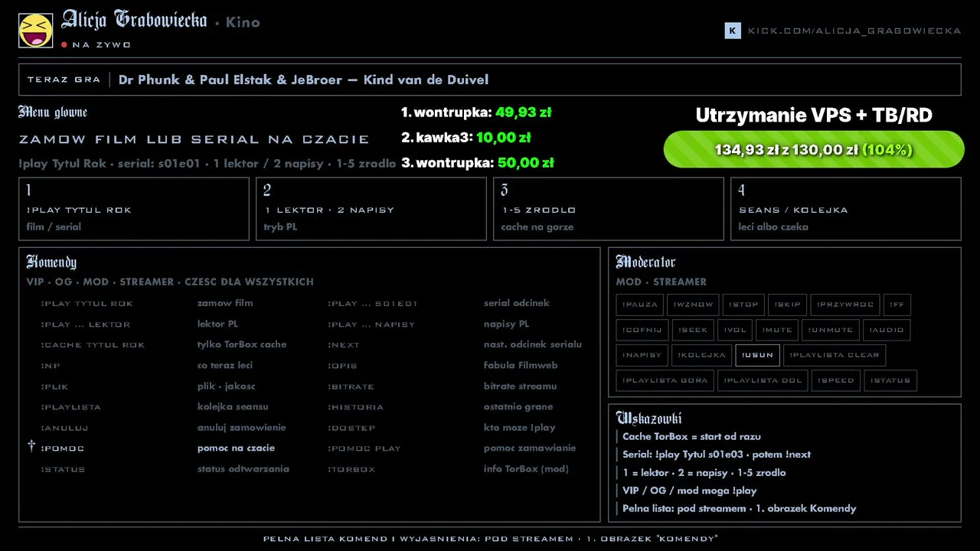This screenshot has height=551, width=980.
Task: Click the !UNMUTE moderator button
Action: pyautogui.click(x=831, y=330)
